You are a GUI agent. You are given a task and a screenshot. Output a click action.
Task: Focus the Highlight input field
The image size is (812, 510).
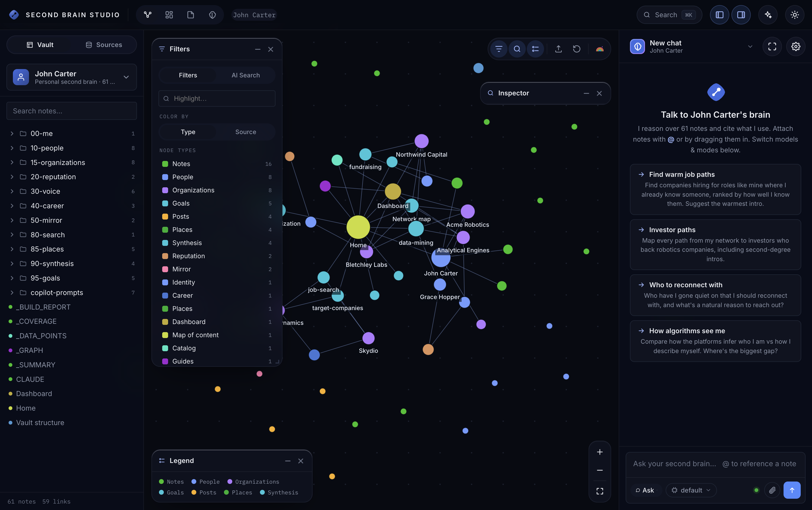click(x=217, y=99)
